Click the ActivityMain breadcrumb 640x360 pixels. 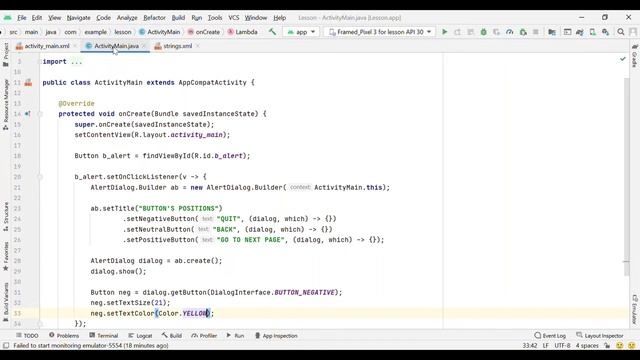click(x=159, y=32)
